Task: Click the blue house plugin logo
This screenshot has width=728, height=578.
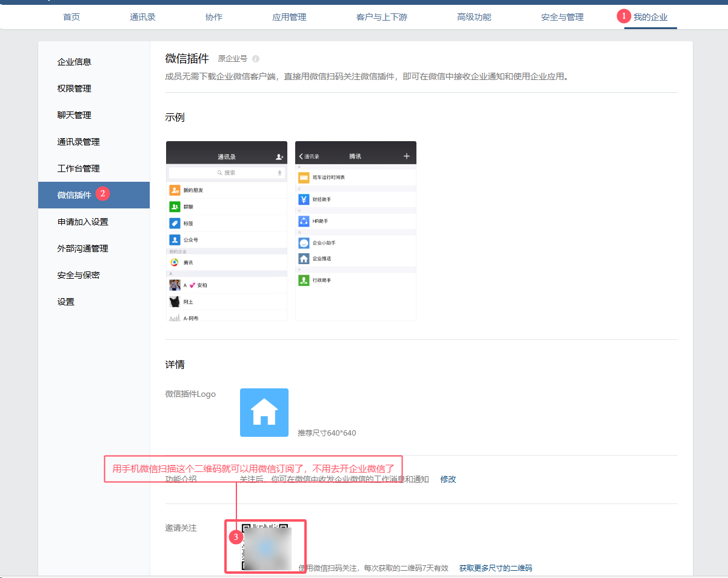Action: coord(264,413)
